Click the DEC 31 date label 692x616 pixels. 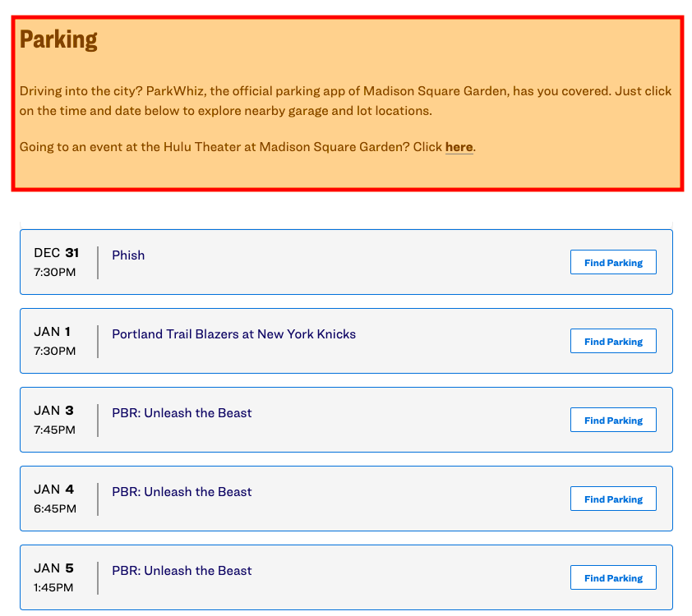56,253
